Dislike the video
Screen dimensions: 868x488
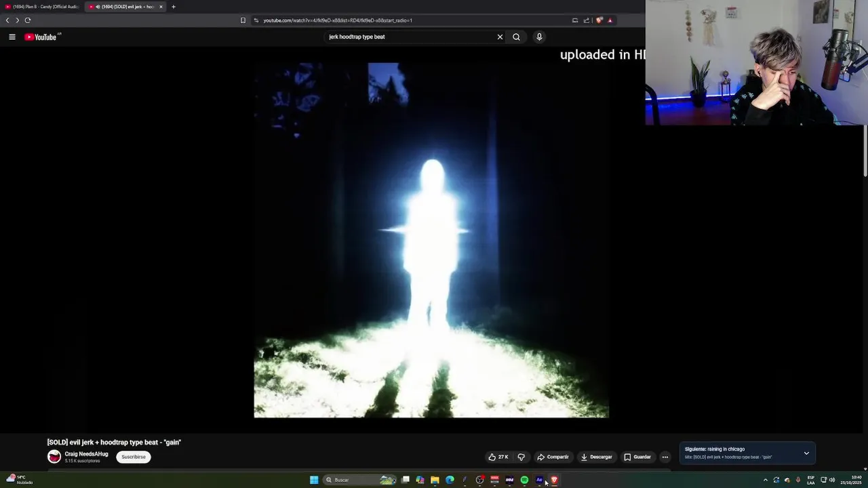(x=521, y=457)
